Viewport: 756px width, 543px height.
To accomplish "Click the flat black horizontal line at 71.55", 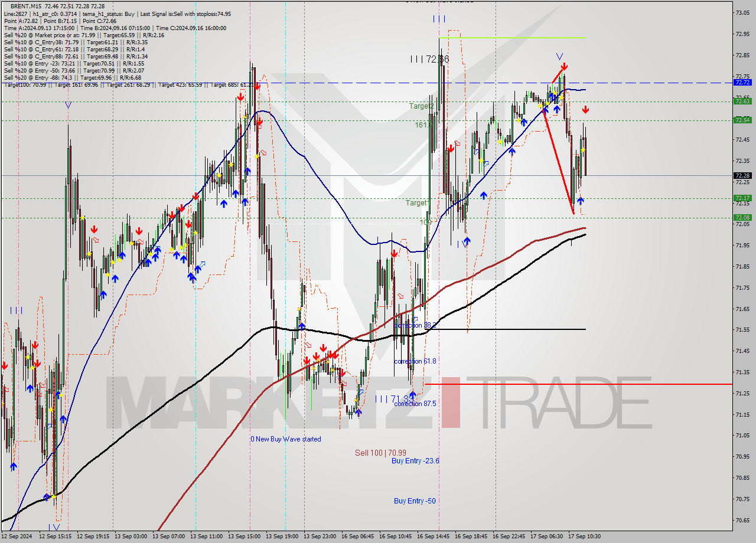I will coord(505,329).
